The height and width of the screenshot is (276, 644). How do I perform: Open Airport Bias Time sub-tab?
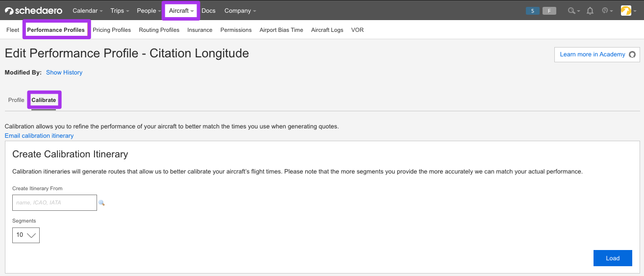click(281, 30)
